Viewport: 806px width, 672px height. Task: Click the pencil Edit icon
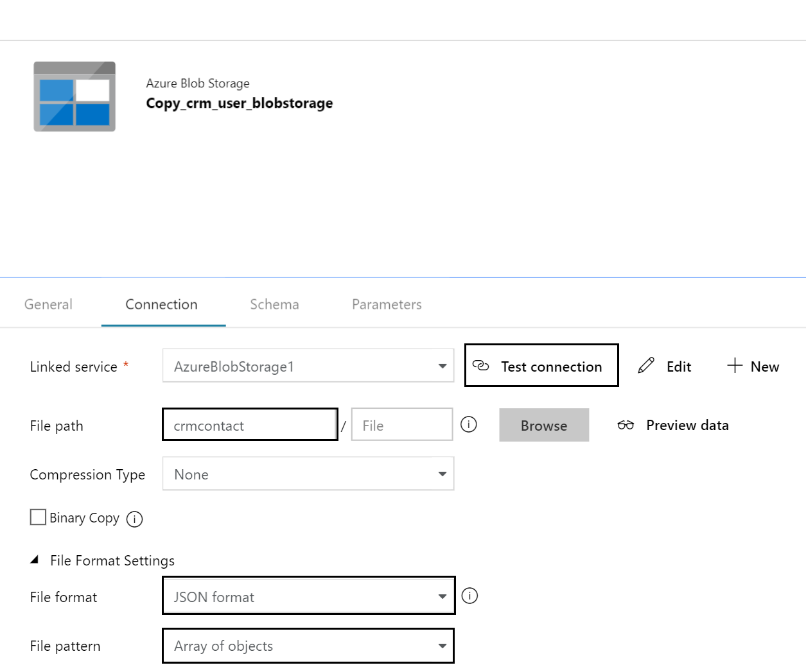646,366
